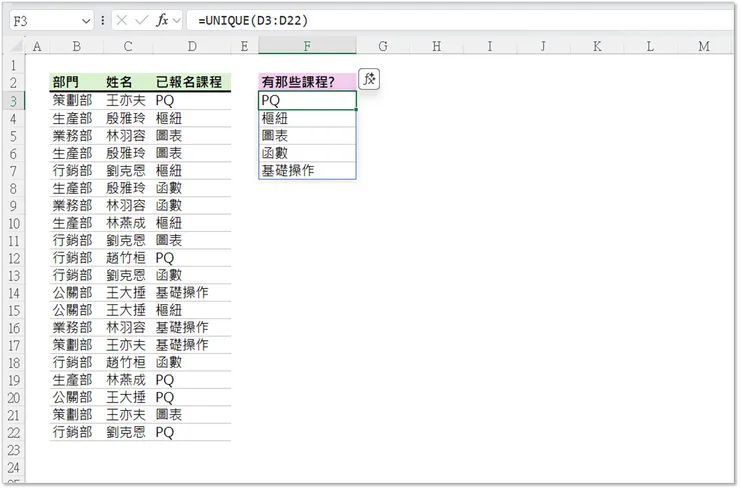Select column C header
Image resolution: width=740 pixels, height=489 pixels.
tap(128, 46)
